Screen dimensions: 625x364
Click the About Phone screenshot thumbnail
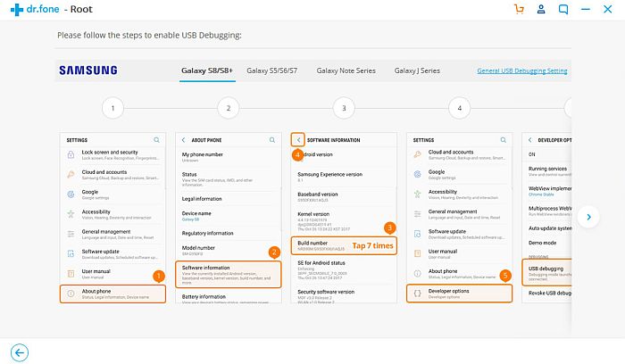pyautogui.click(x=229, y=218)
